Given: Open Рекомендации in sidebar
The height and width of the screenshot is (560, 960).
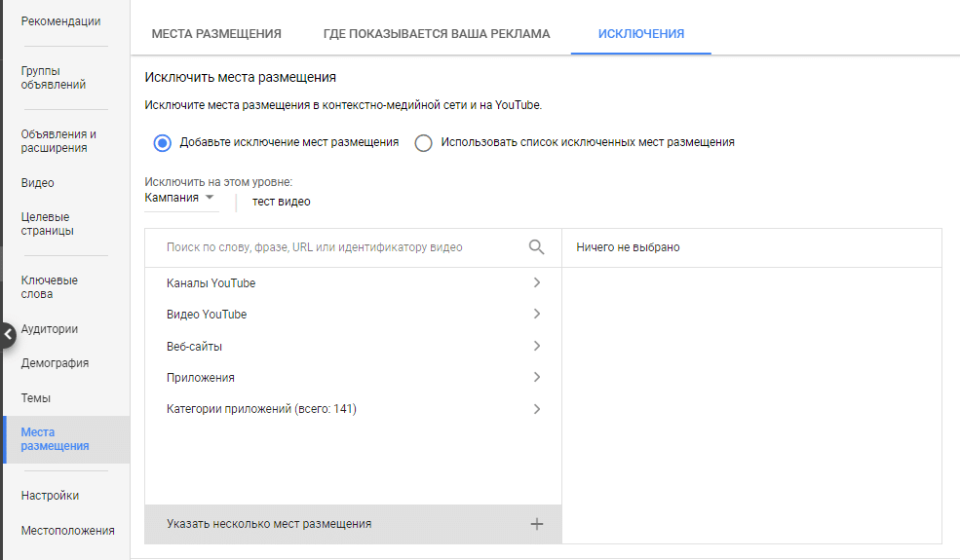Looking at the screenshot, I should pyautogui.click(x=60, y=21).
